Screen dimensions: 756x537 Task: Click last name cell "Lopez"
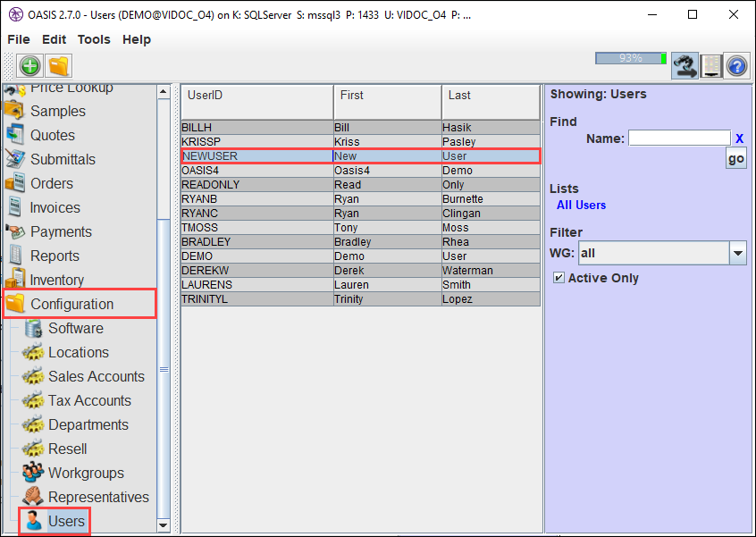491,298
